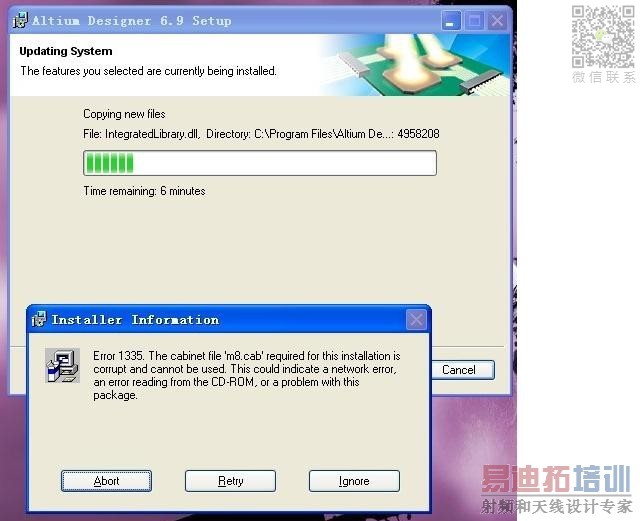640x521 pixels.
Task: Click the circuit board banner image
Action: 414,65
